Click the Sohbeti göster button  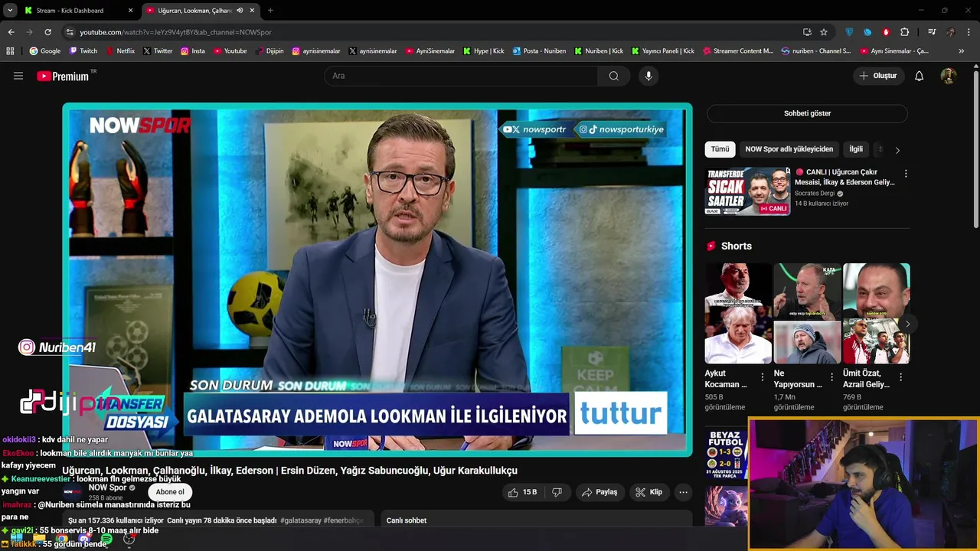807,113
